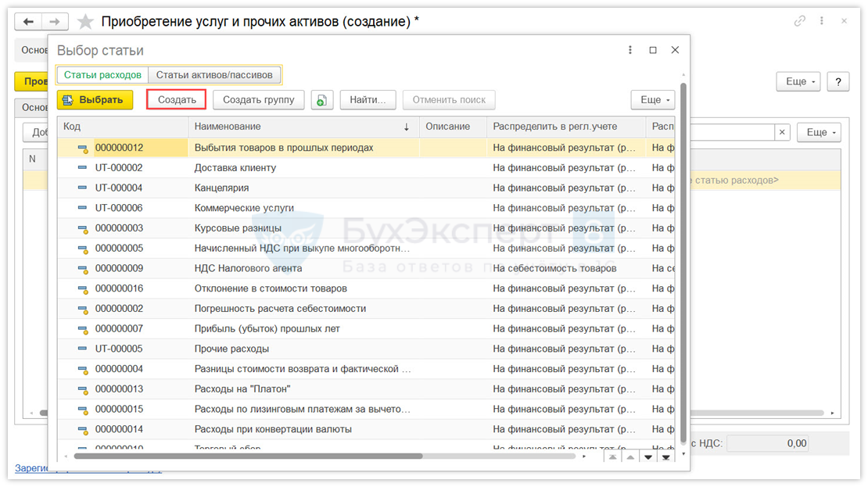
Task: Click row icon of item 000000007
Action: [x=82, y=329]
